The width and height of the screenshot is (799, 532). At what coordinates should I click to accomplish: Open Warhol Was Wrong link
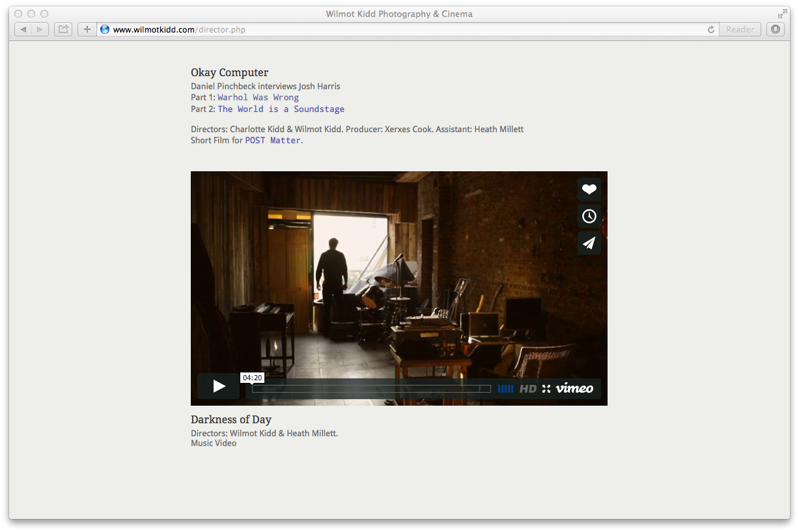[258, 98]
